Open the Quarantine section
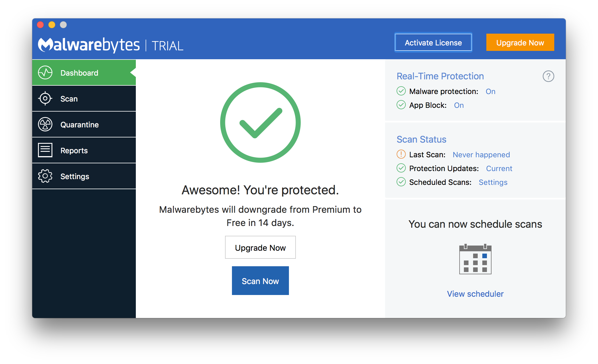This screenshot has width=598, height=364. 84,124
